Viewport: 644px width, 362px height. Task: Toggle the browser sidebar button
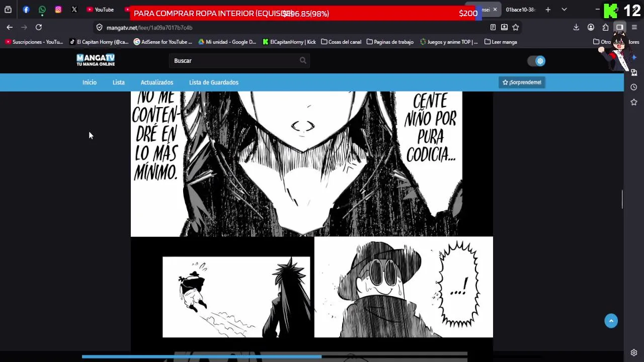pyautogui.click(x=620, y=27)
